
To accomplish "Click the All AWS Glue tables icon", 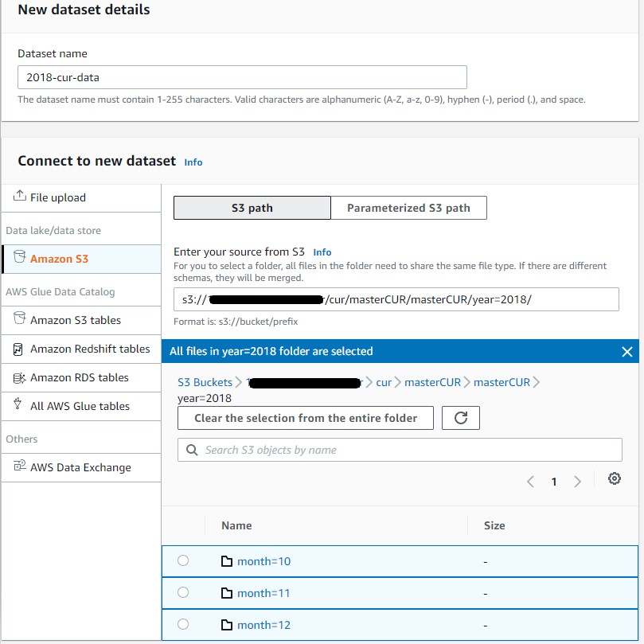I will pos(18,404).
